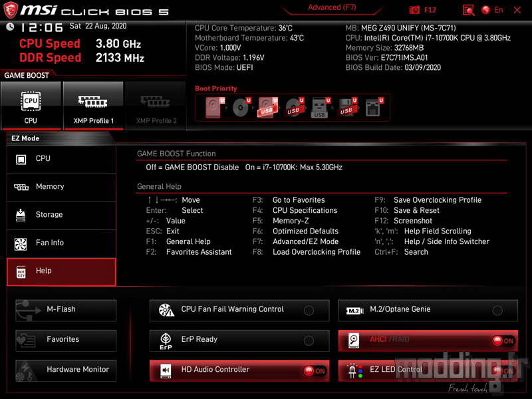
Task: Open the BIOS search icon
Action: [x=468, y=10]
